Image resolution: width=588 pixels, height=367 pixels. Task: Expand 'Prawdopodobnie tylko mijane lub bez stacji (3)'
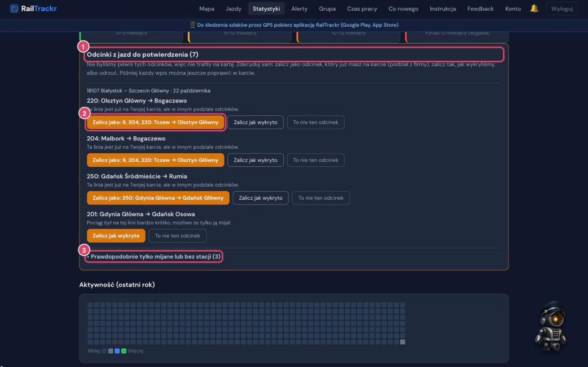(x=154, y=256)
